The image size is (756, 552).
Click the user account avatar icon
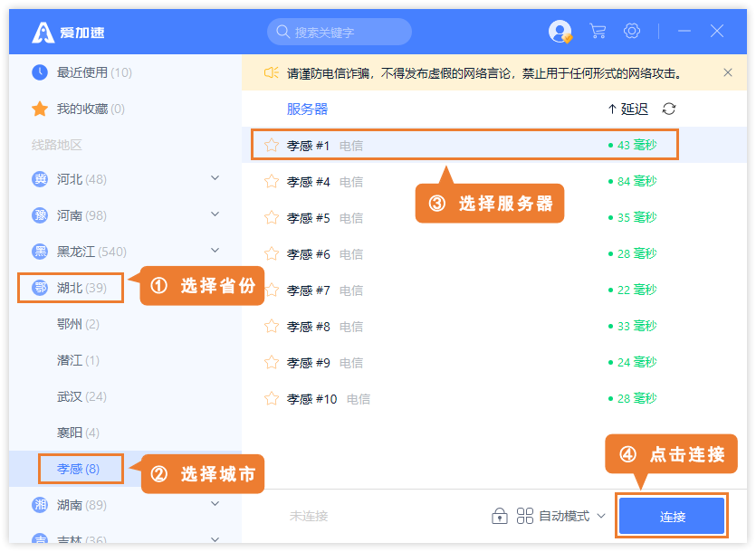coord(560,32)
